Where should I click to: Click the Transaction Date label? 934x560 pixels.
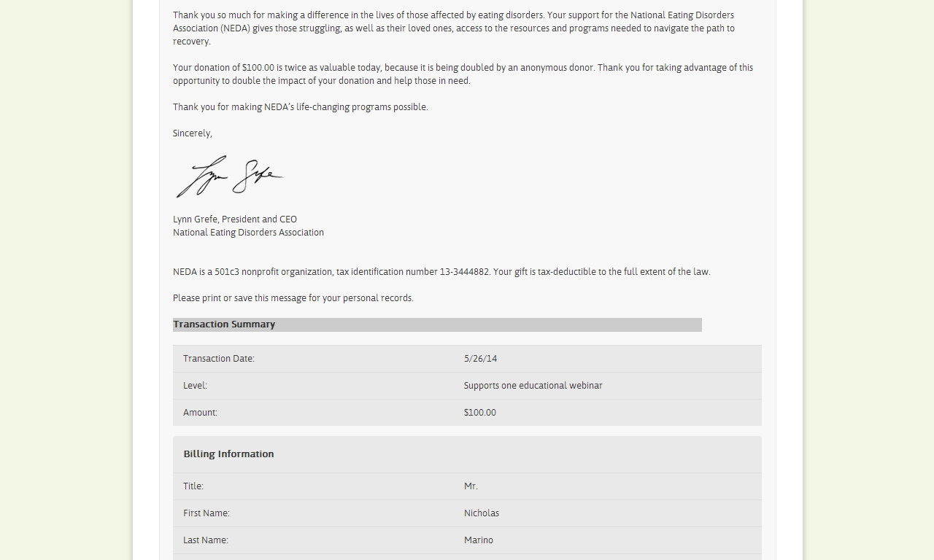[219, 359]
